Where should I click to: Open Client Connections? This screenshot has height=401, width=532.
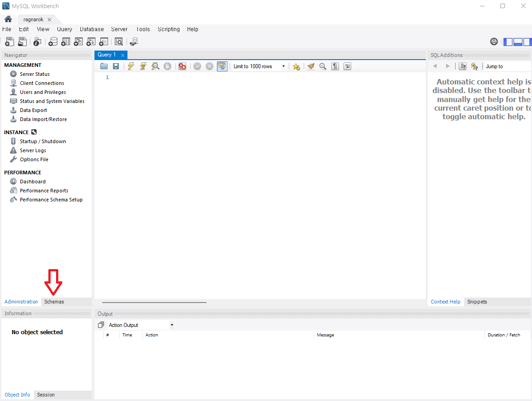(x=42, y=83)
